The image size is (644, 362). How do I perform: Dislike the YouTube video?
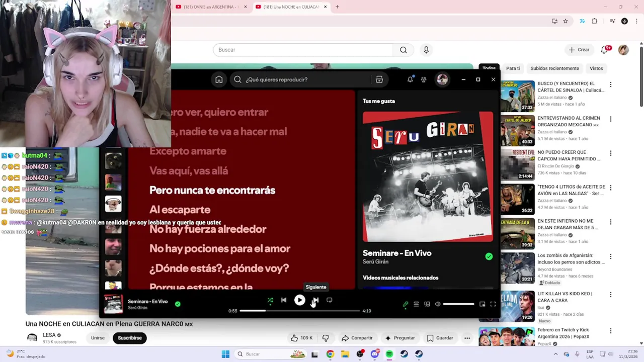tap(326, 338)
